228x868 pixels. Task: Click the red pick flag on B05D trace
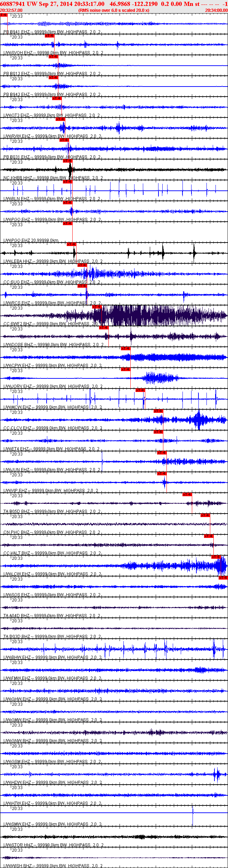(187, 494)
